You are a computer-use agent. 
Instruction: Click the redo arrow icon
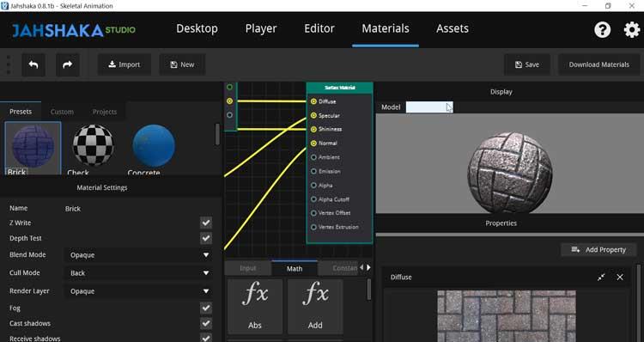67,64
